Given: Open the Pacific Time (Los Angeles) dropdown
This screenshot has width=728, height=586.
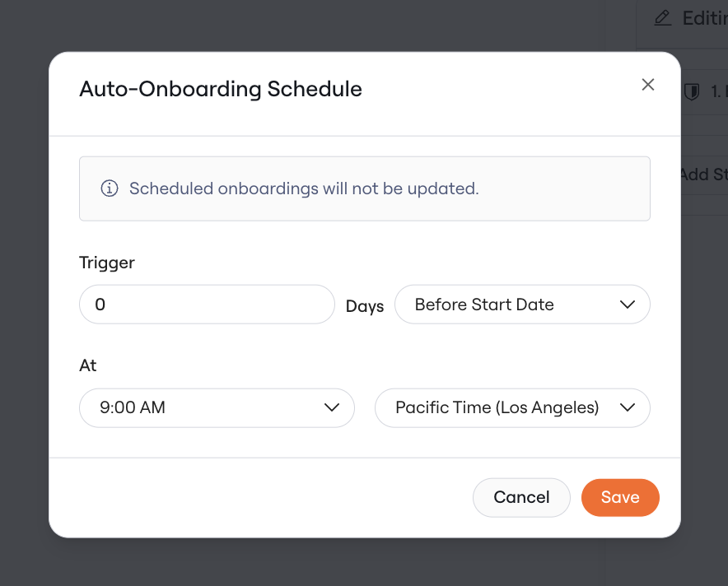Looking at the screenshot, I should tap(512, 408).
